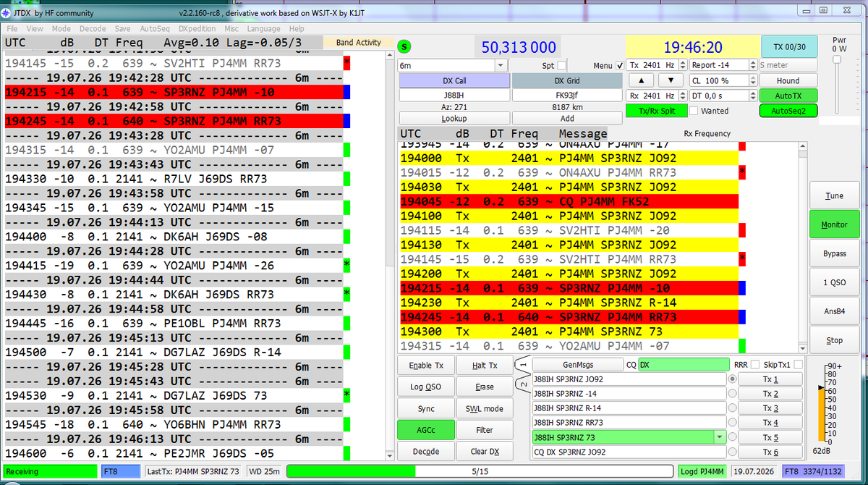The height and width of the screenshot is (485, 868).
Task: Open the Language menu
Action: [x=264, y=29]
